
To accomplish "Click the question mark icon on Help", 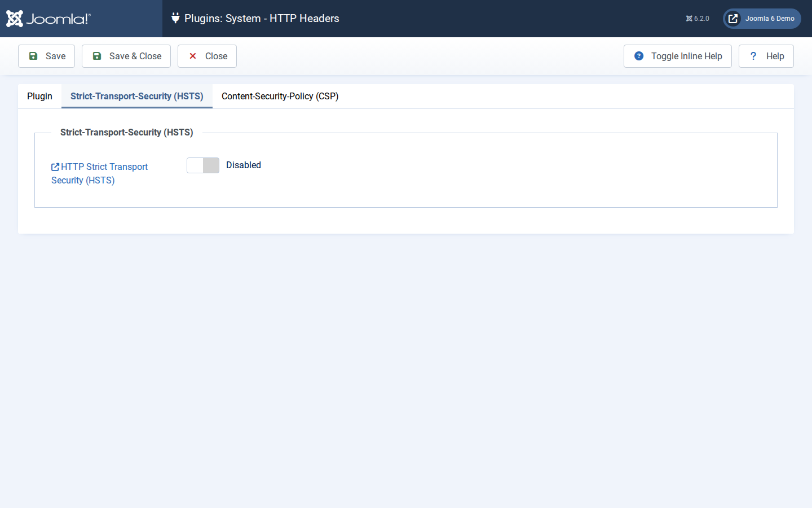I will point(753,56).
